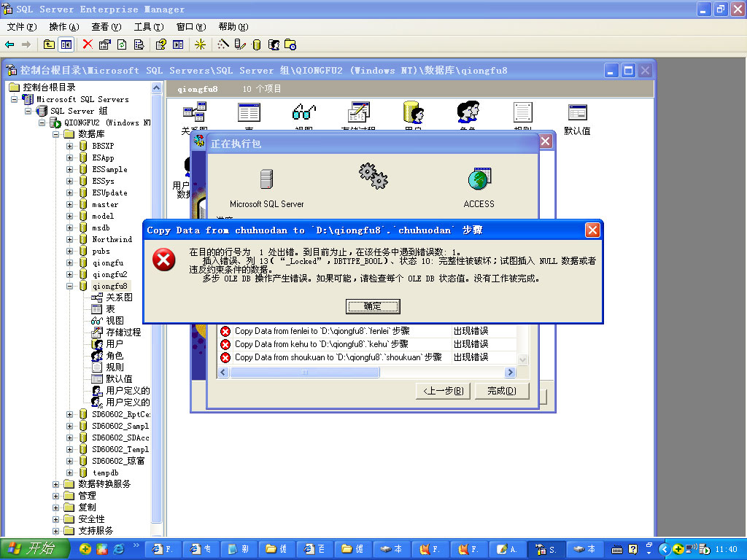This screenshot has height=560, width=747.
Task: Click the red Delete X toolbar icon
Action: pos(88,44)
